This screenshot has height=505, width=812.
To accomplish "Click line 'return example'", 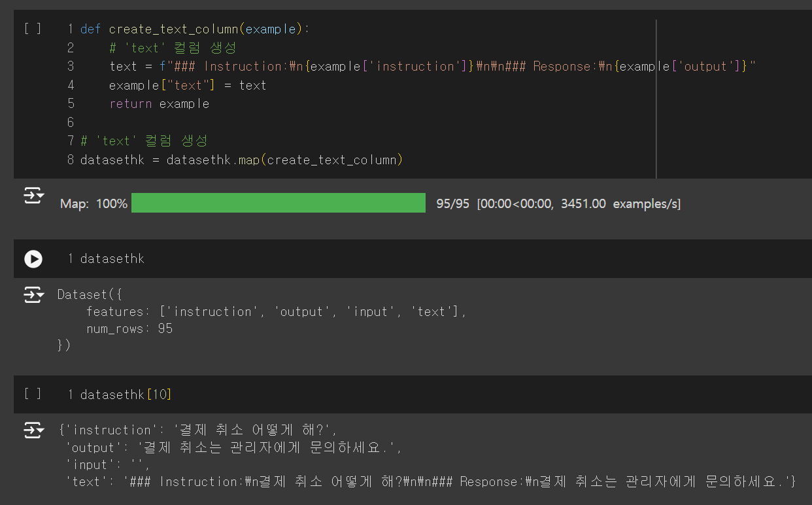I will click(x=159, y=103).
